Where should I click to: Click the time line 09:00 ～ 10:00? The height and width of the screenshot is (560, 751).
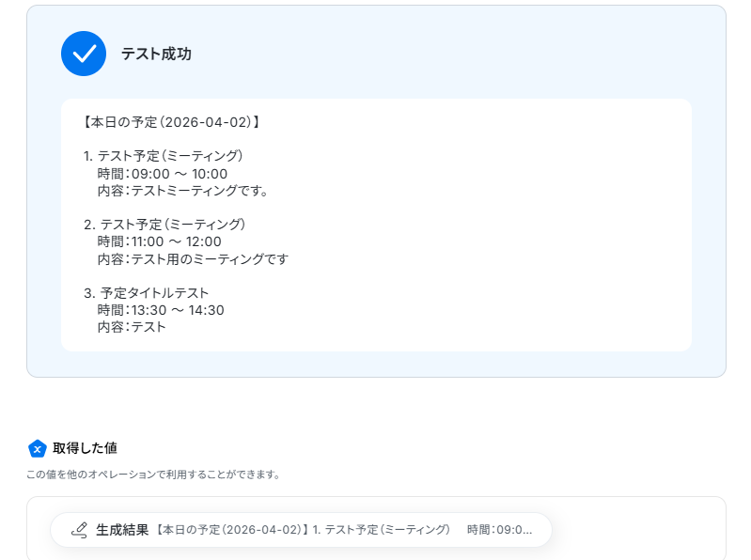(x=163, y=174)
